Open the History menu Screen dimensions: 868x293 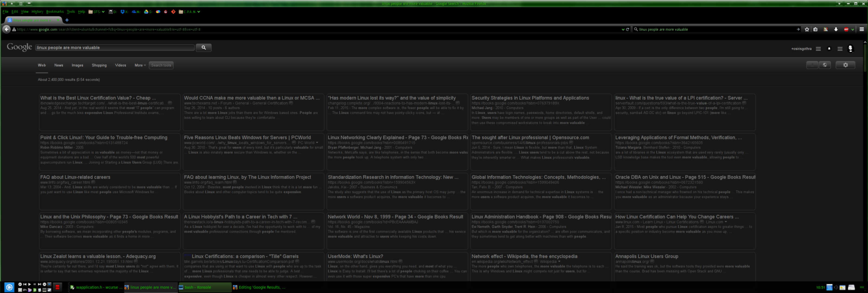coord(37,11)
